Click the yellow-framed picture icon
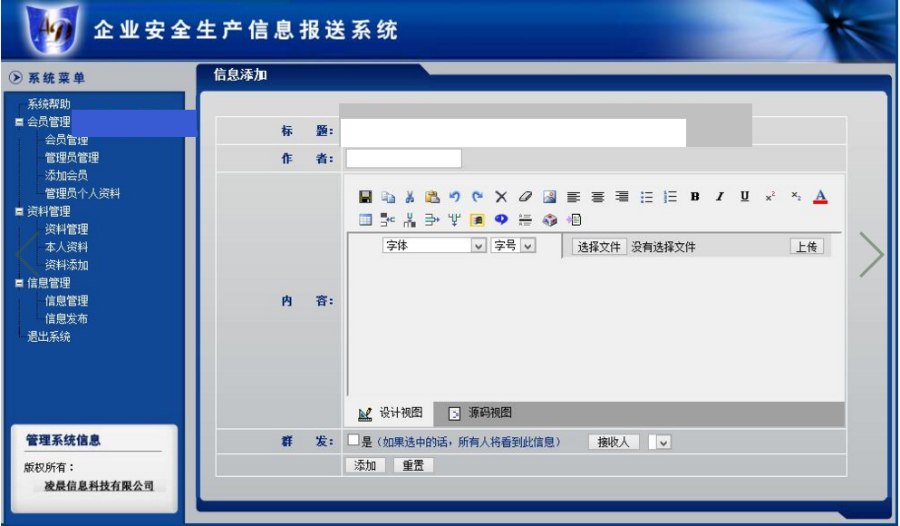 click(477, 220)
